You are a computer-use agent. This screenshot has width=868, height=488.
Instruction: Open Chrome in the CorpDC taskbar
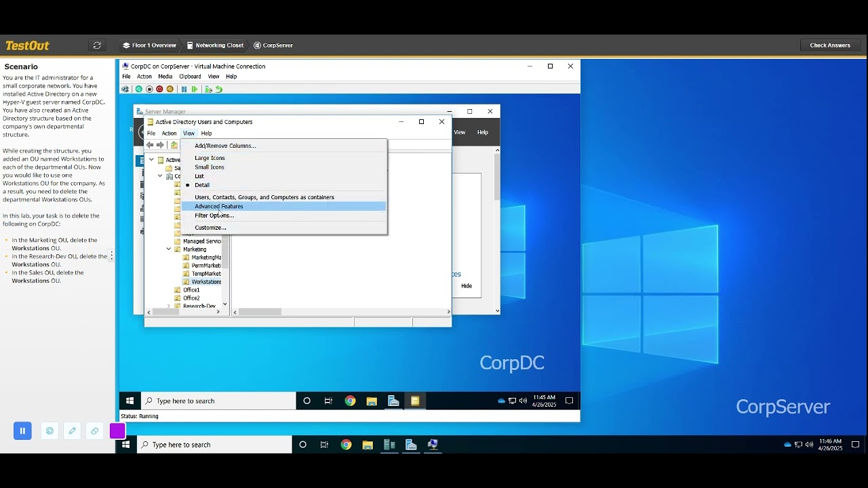pos(350,401)
